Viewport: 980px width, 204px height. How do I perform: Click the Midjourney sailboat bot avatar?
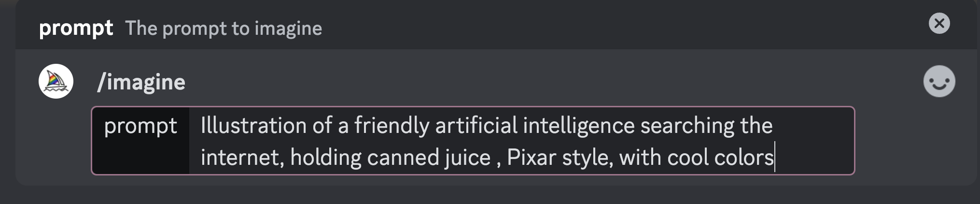click(56, 81)
